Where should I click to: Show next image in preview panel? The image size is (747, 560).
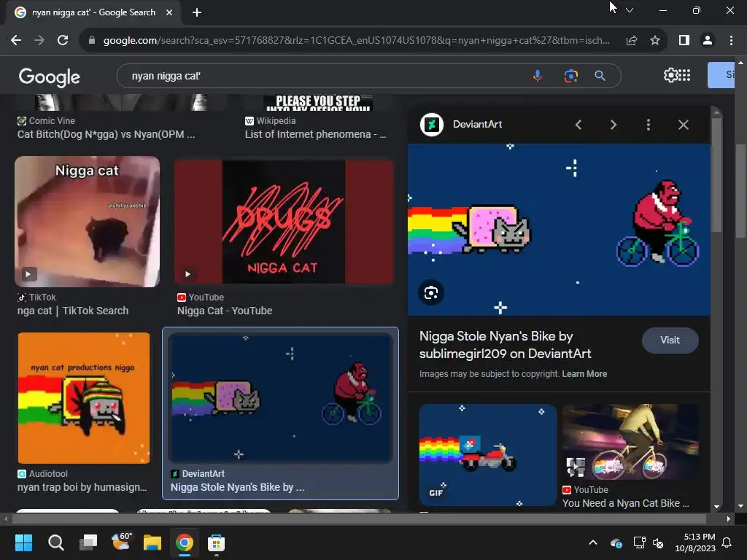click(613, 125)
